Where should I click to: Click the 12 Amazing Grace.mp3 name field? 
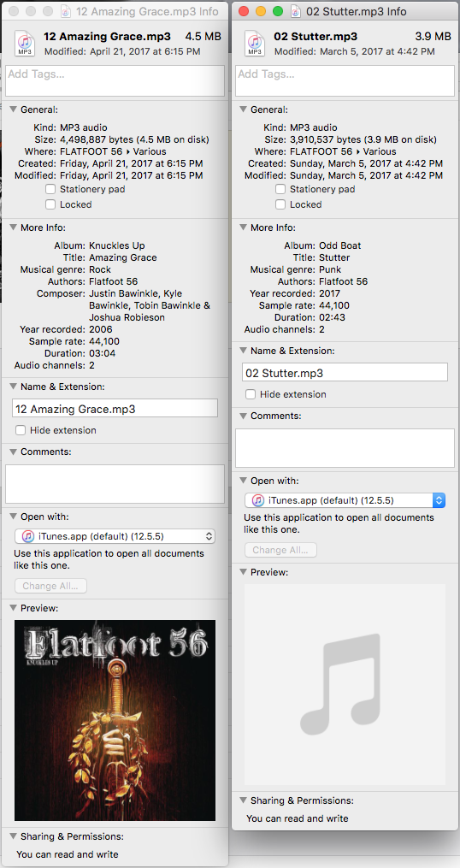click(115, 409)
